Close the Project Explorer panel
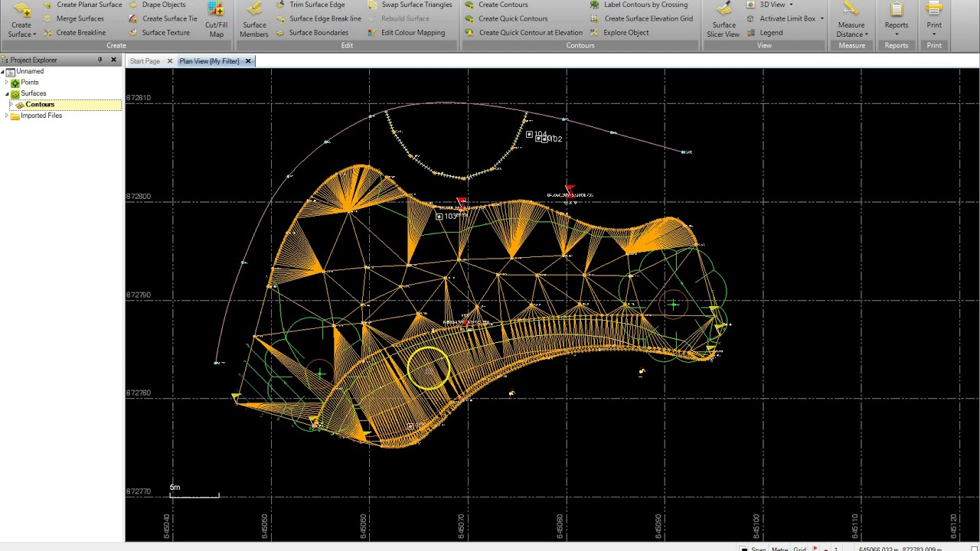Screen dimensions: 980x551 (113, 60)
